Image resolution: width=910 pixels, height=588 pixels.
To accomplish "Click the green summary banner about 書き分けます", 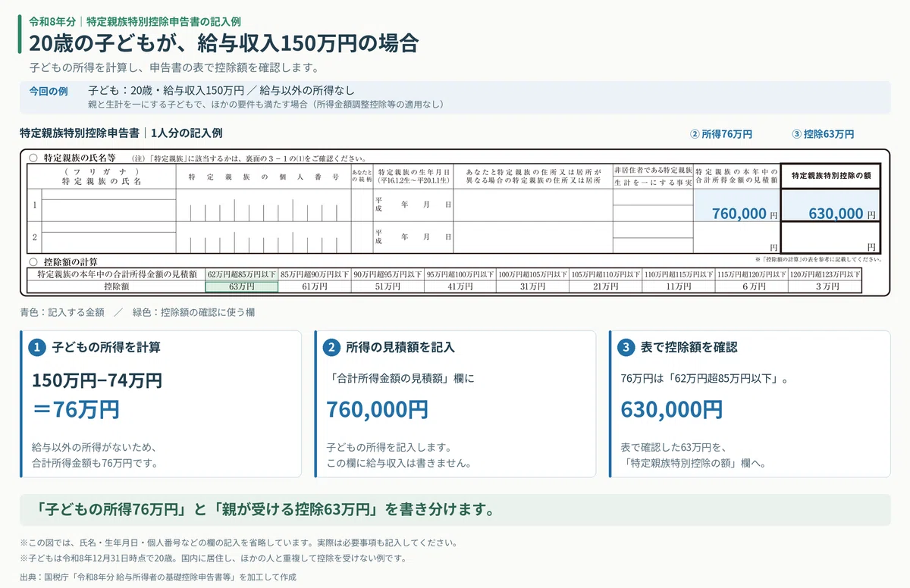I will point(455,510).
